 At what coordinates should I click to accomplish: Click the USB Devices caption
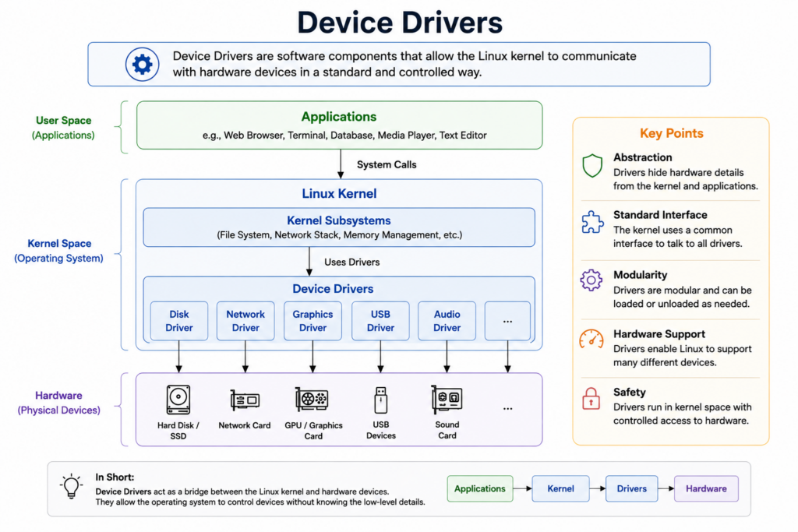(x=380, y=430)
